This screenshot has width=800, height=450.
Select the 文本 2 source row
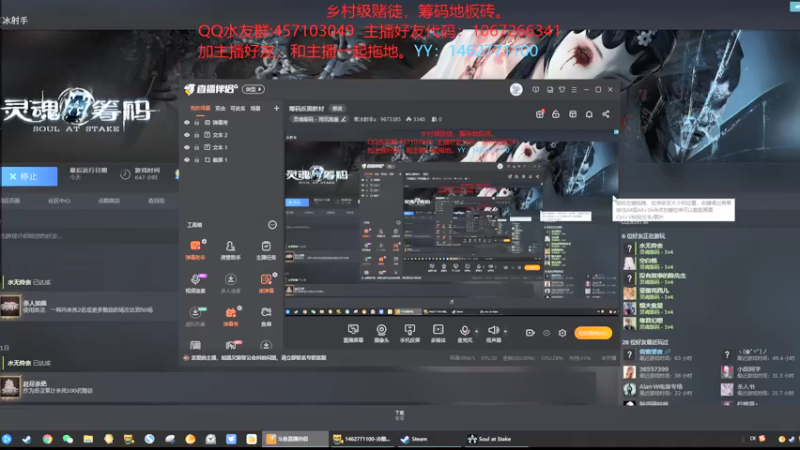[x=232, y=135]
